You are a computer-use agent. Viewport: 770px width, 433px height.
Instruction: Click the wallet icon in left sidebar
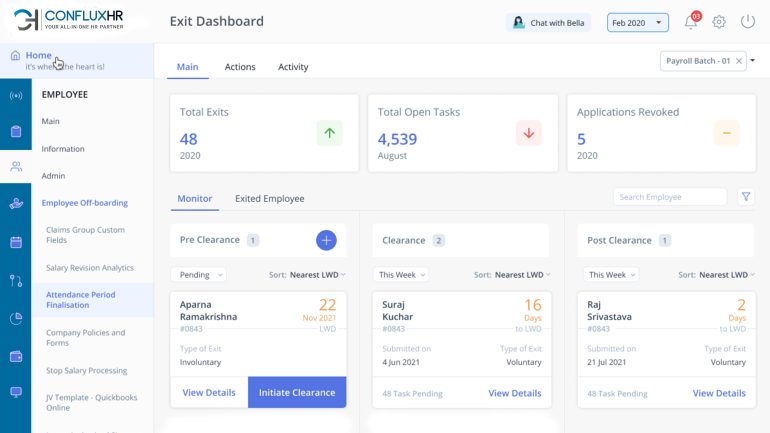[x=15, y=356]
